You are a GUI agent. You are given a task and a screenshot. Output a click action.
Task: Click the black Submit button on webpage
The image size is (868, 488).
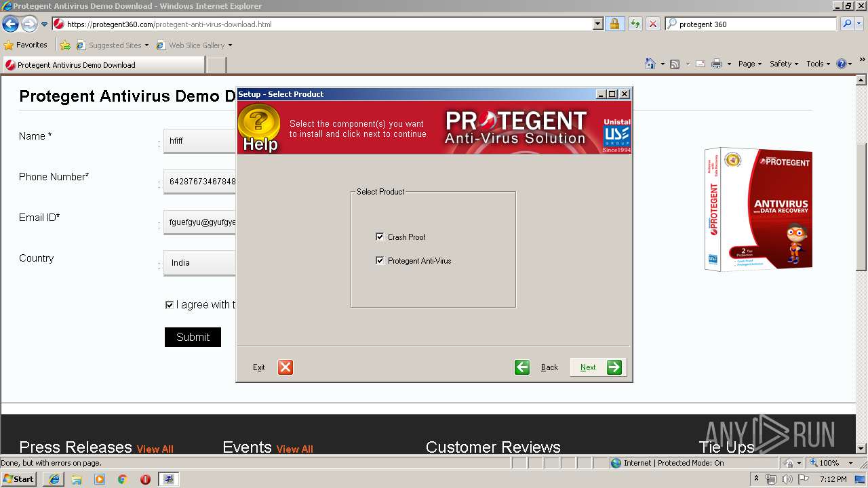pyautogui.click(x=193, y=337)
